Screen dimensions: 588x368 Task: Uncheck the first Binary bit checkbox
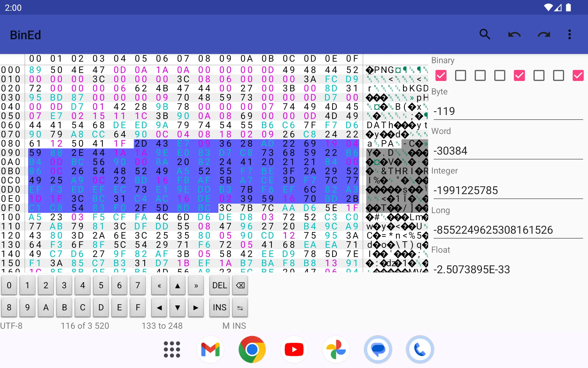tap(441, 75)
